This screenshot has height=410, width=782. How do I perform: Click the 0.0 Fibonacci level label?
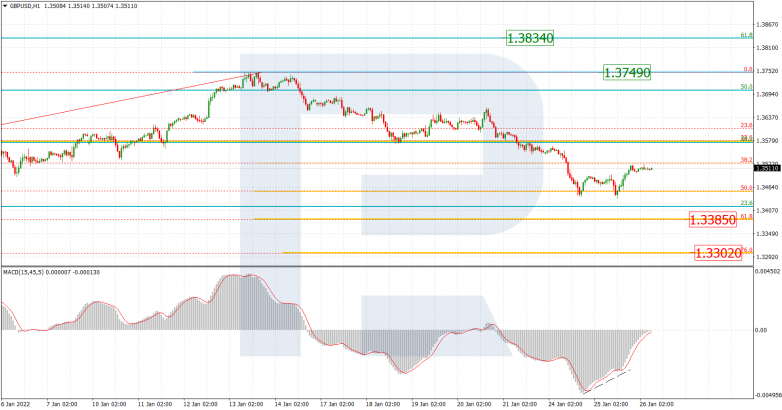point(748,70)
